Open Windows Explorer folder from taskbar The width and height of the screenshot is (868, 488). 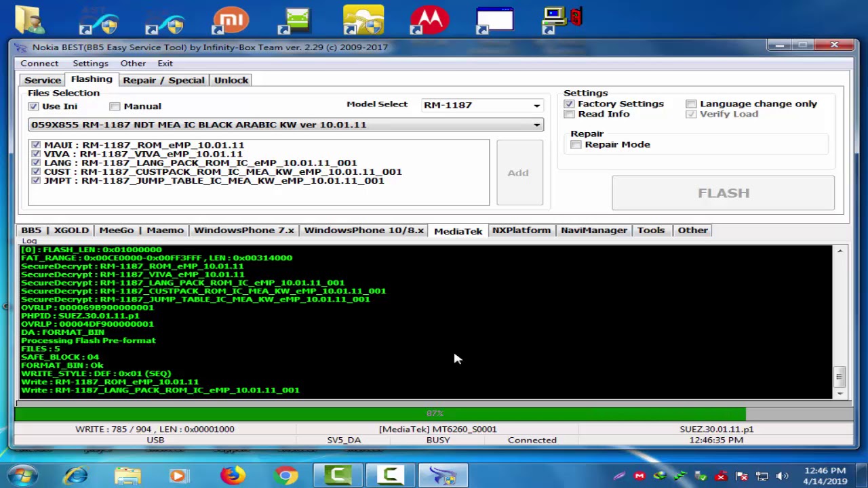[127, 475]
